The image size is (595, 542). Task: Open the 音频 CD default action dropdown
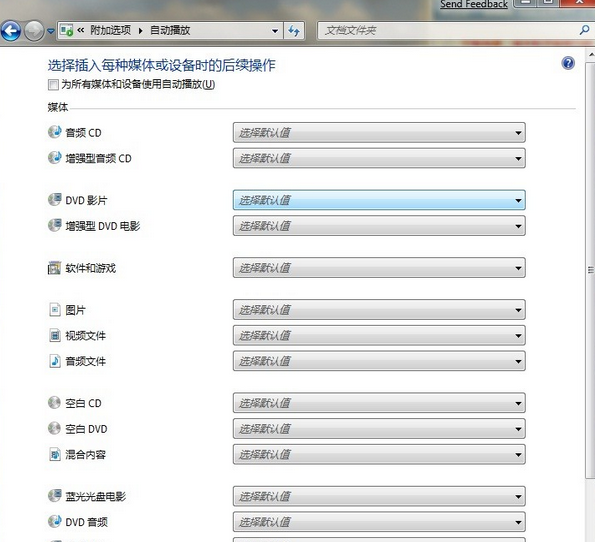pyautogui.click(x=379, y=132)
